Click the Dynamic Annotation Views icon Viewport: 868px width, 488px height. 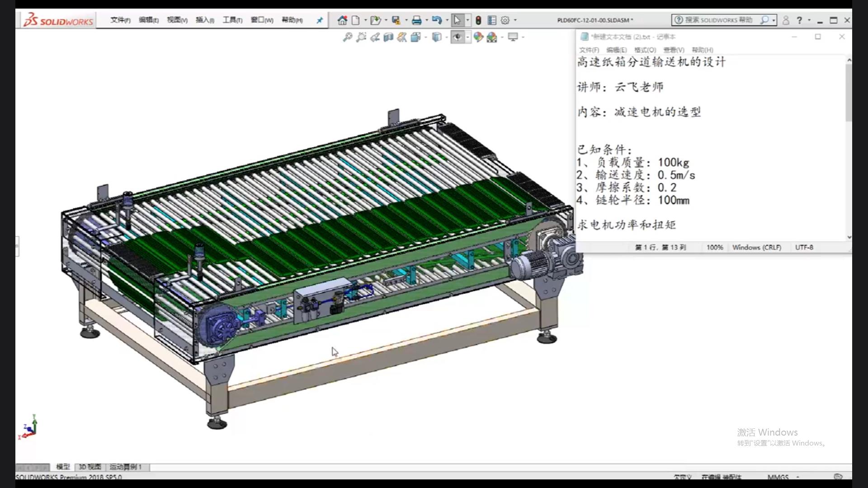(402, 37)
